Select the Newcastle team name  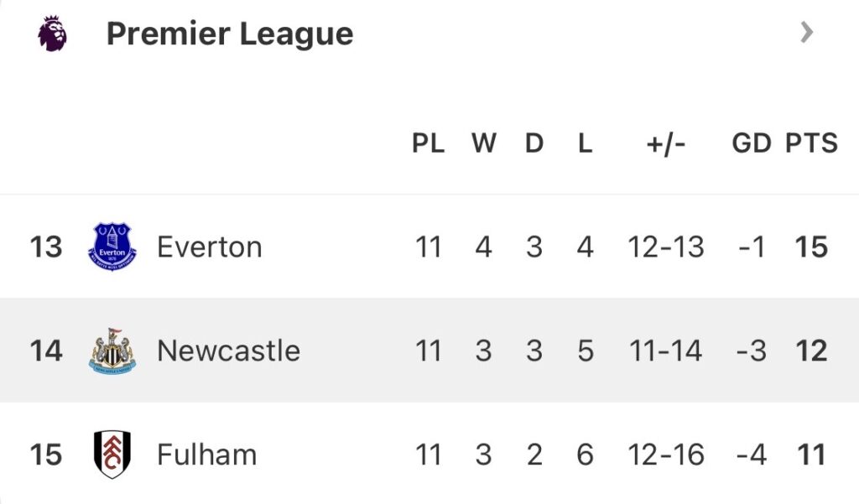click(228, 351)
